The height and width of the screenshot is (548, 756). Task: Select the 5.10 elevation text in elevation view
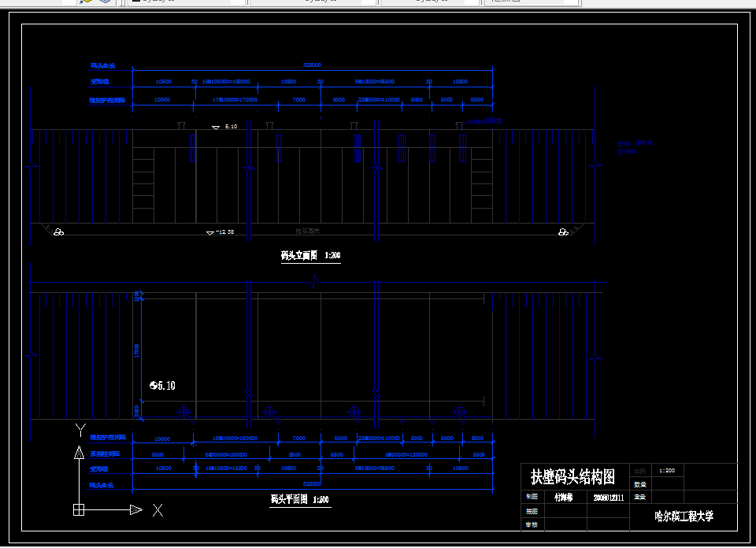pyautogui.click(x=231, y=126)
